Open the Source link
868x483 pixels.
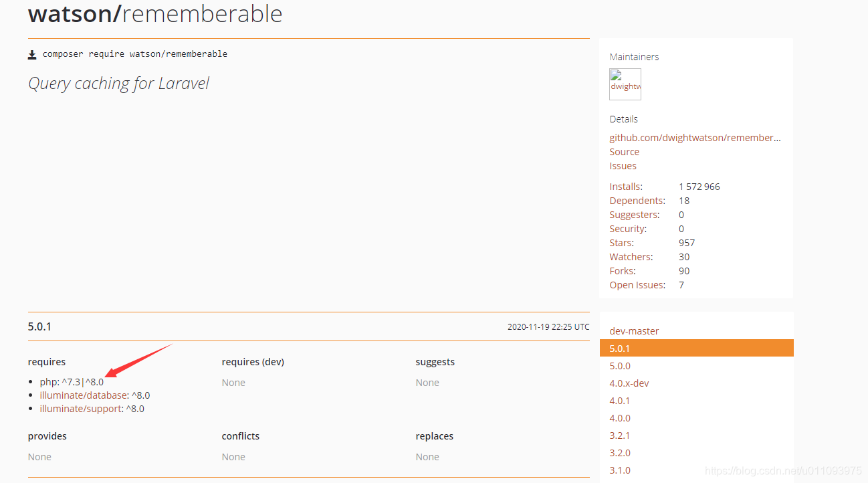coord(625,152)
